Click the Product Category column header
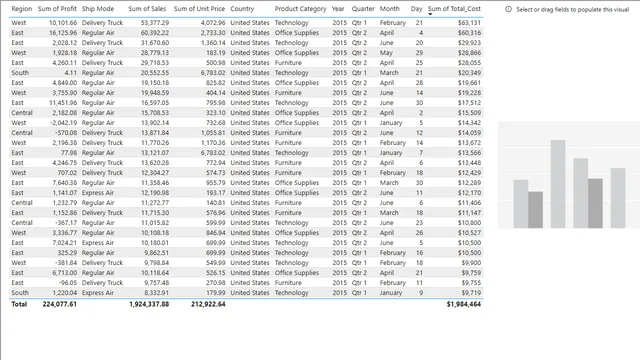Screen dimensions: 640x360 tap(300, 9)
